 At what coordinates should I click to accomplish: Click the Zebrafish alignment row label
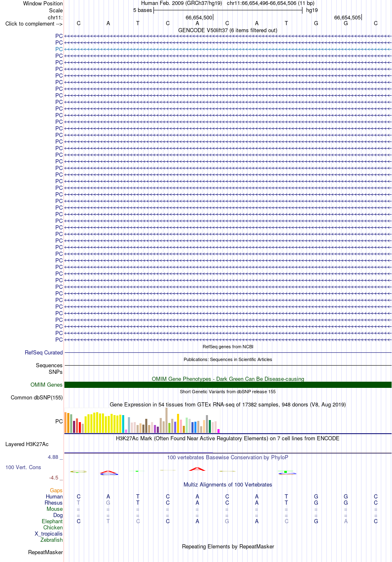click(52, 540)
